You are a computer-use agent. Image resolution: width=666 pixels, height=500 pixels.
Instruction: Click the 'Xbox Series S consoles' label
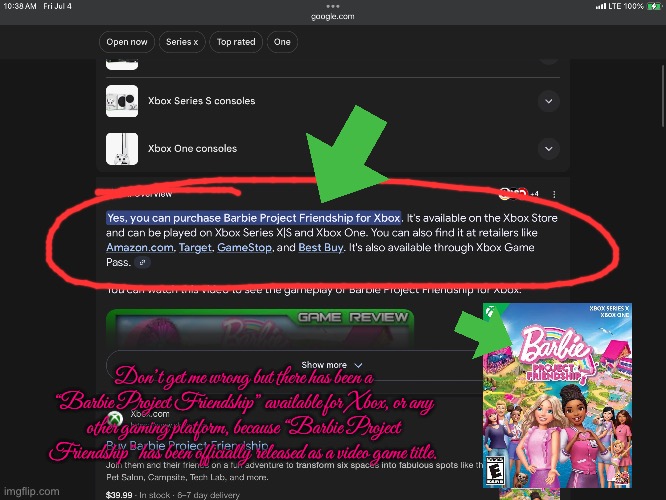(202, 101)
